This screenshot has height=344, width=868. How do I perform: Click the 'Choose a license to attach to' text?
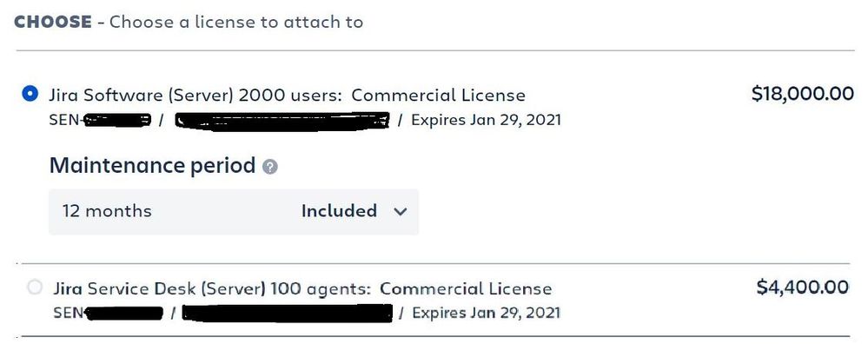[x=236, y=22]
